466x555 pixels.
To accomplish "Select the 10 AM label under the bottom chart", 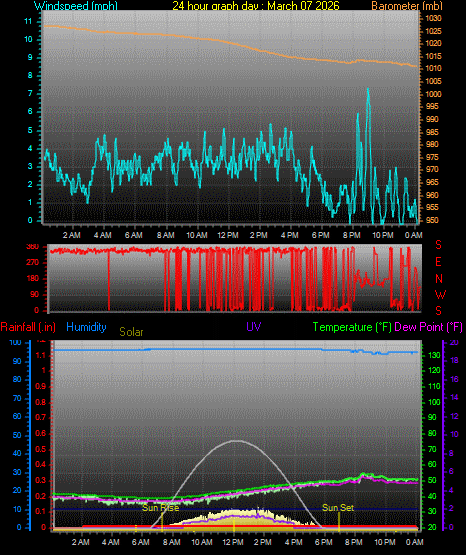I will pyautogui.click(x=202, y=542).
